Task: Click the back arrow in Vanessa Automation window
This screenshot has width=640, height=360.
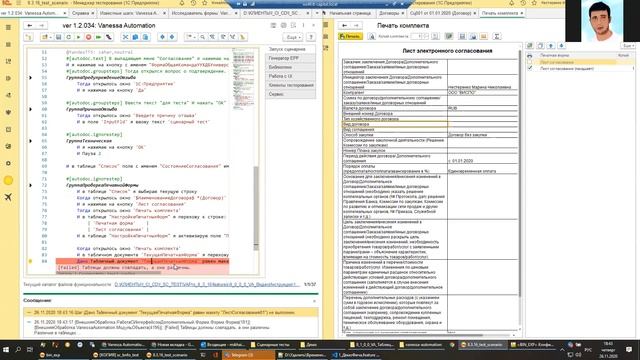Action: [x=30, y=26]
